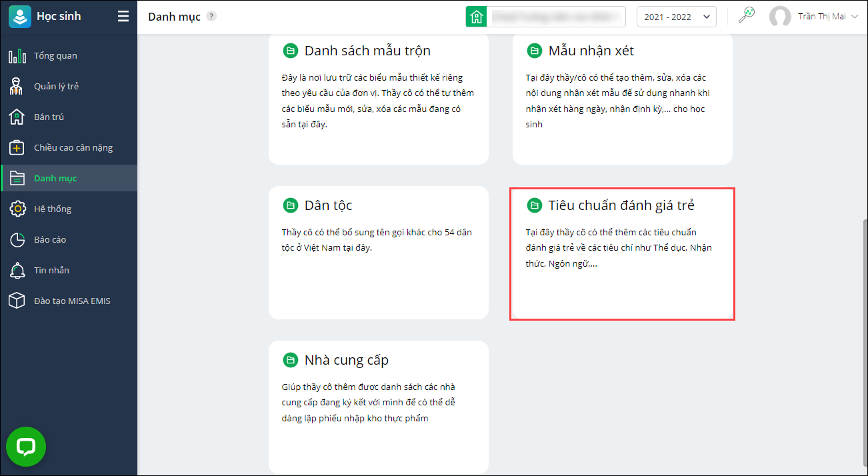Click the Tiêu chuẩn đánh giá trẻ folder icon
Screen dimensions: 868x476
pyautogui.click(x=534, y=205)
